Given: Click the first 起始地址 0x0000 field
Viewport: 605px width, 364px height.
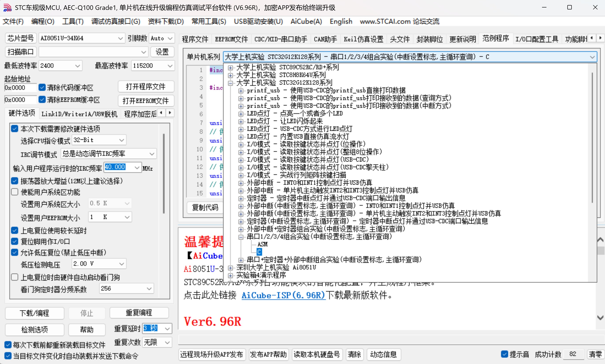Looking at the screenshot, I should click(20, 88).
